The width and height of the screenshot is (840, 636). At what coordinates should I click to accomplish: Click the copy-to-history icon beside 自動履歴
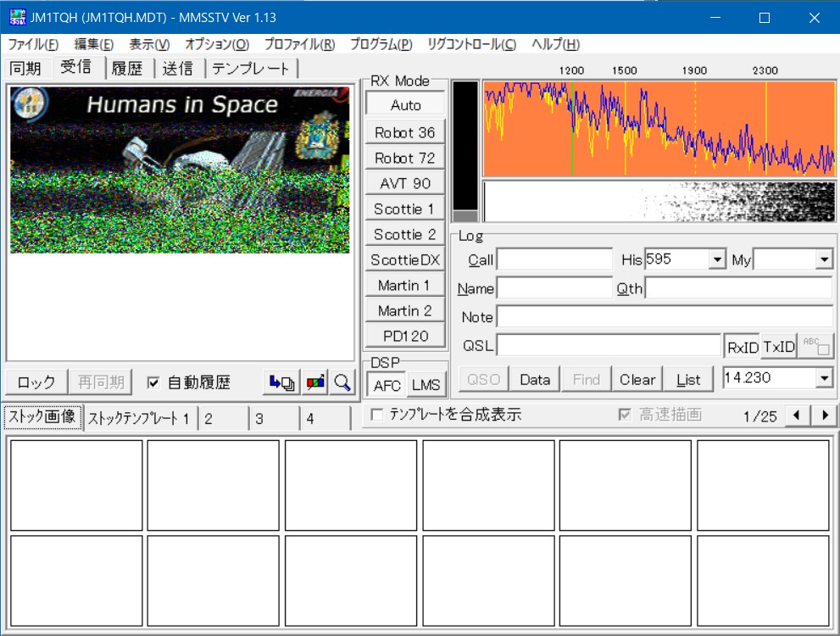281,382
